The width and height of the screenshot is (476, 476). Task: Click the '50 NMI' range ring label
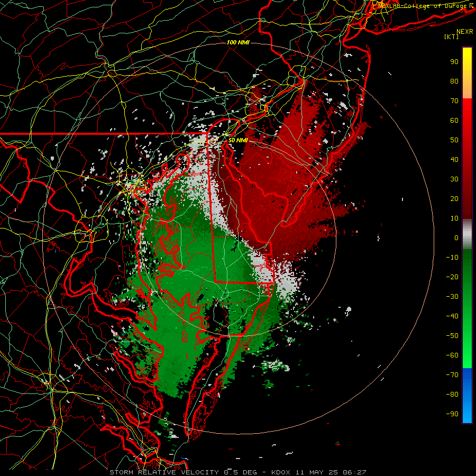(238, 140)
